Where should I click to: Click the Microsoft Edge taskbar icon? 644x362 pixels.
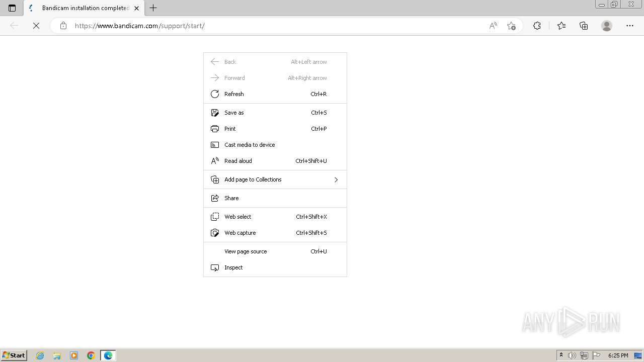point(108,355)
